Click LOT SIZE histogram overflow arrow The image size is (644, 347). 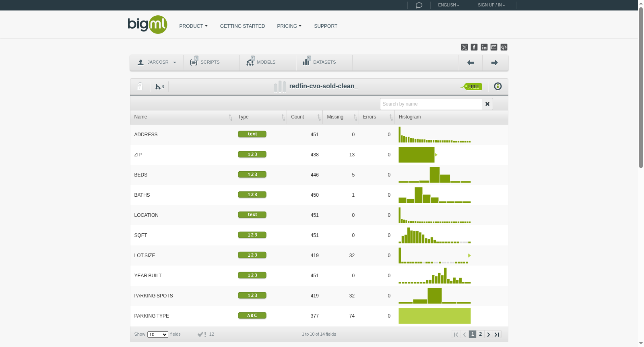(469, 256)
